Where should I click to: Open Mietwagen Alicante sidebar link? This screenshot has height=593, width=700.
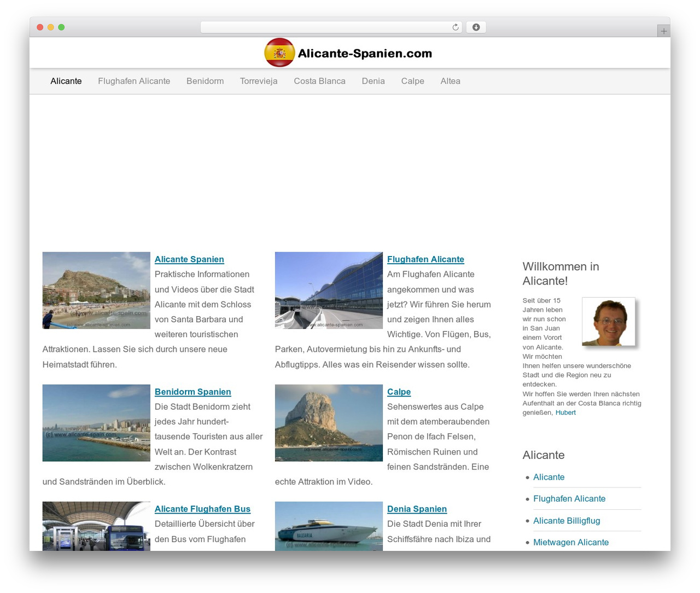pos(571,542)
